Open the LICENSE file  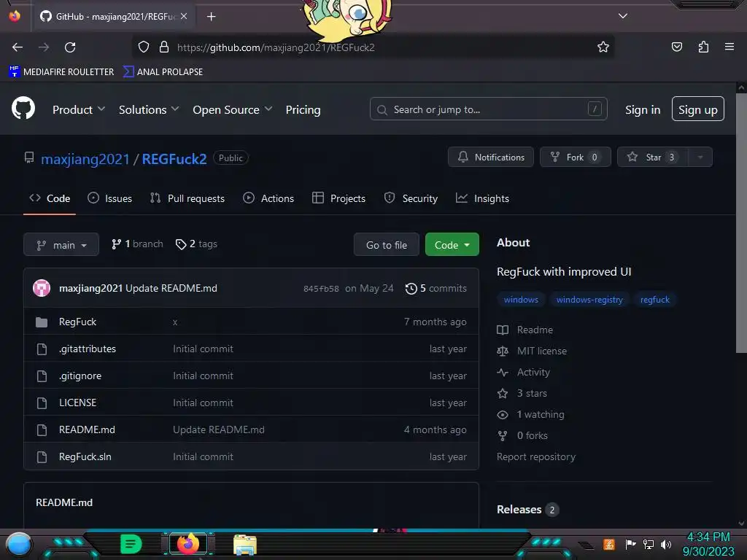[77, 402]
